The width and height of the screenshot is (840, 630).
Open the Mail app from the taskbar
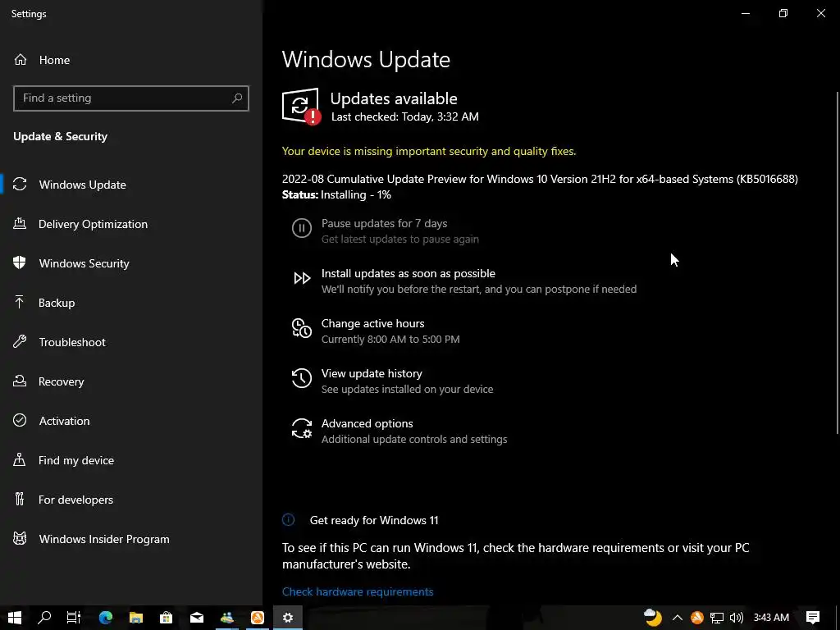point(197,618)
